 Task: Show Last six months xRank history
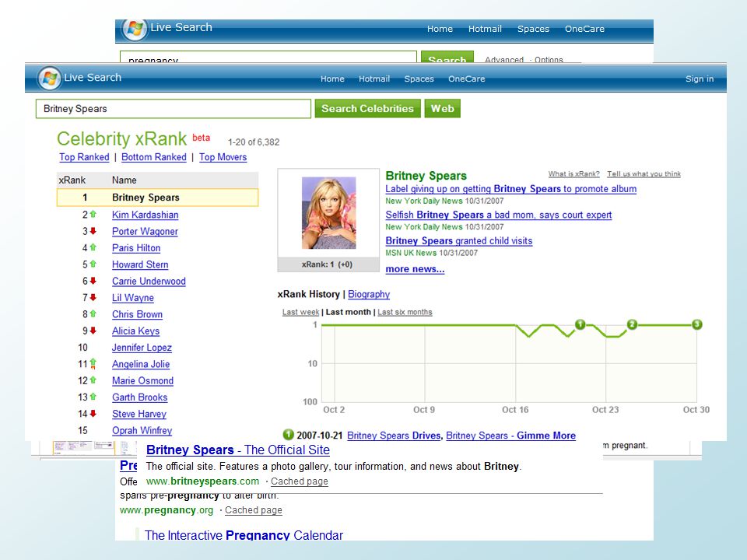[x=405, y=312]
